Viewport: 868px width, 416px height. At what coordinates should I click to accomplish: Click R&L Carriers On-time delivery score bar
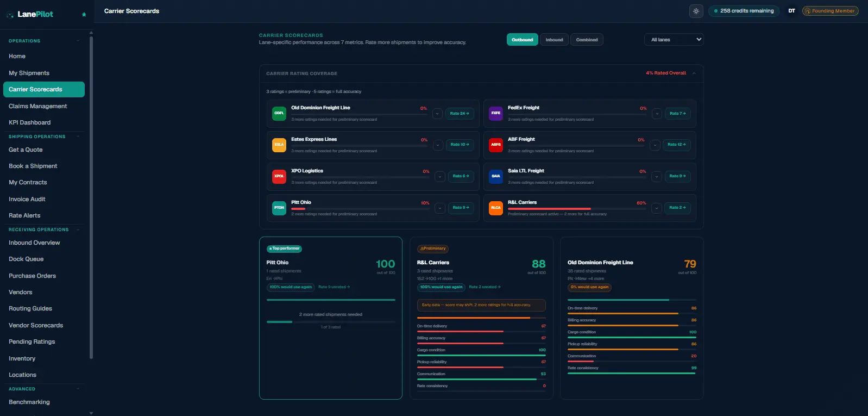[481, 331]
